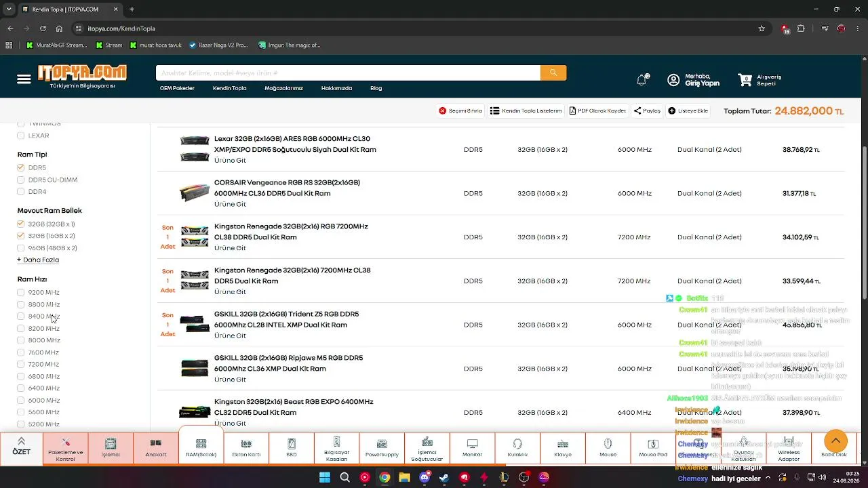868x488 pixels.
Task: Open Windows Start menu
Action: point(325,477)
